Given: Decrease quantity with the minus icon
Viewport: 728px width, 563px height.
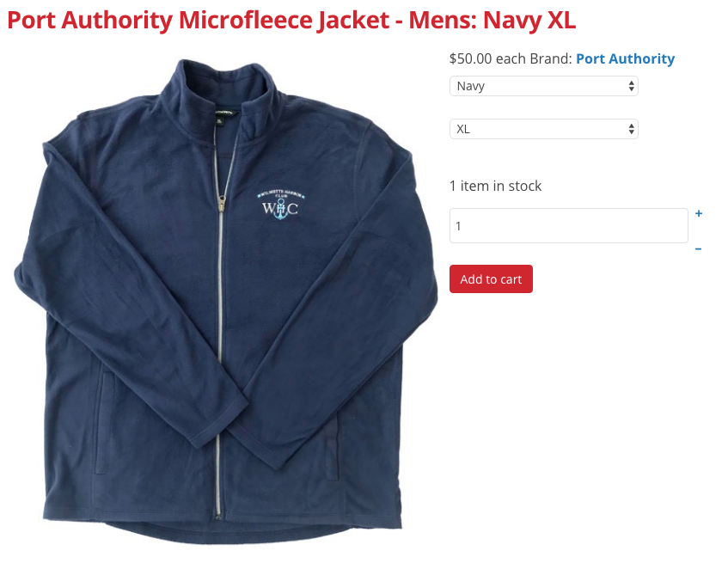Looking at the screenshot, I should pyautogui.click(x=698, y=249).
